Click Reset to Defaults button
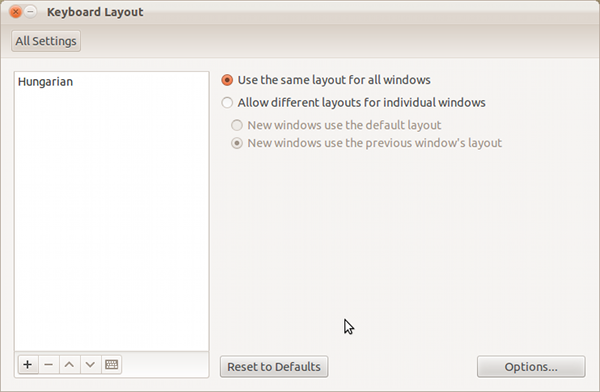 tap(274, 367)
